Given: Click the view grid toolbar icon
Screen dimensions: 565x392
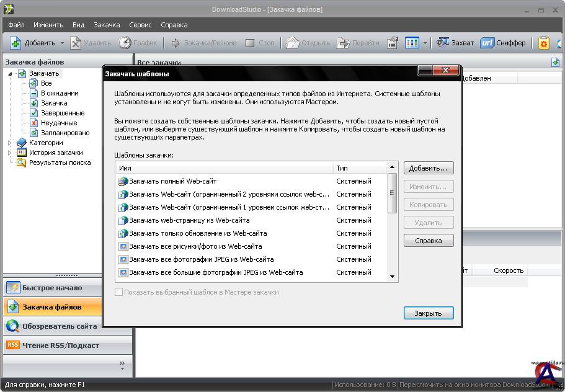Looking at the screenshot, I should (x=412, y=43).
